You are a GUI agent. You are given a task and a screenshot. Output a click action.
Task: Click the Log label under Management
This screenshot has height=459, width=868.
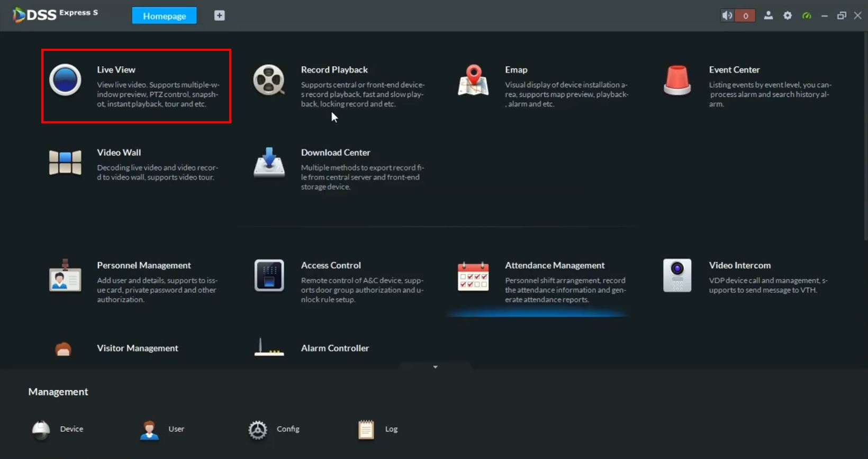coord(391,429)
